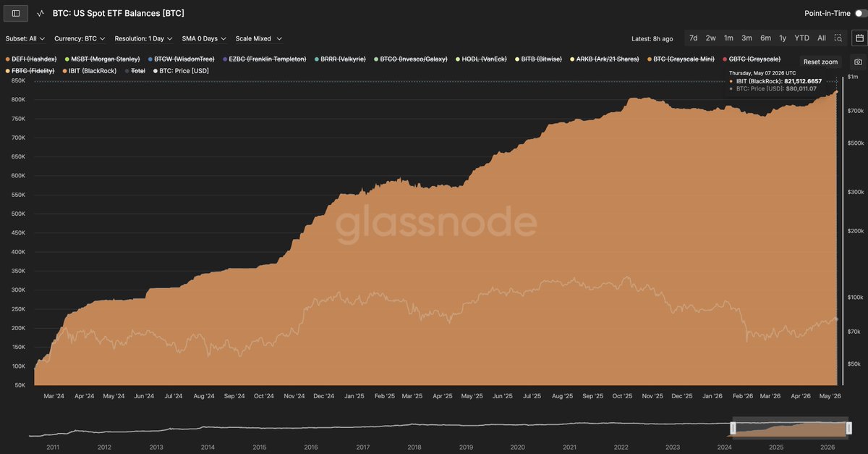868x454 pixels.
Task: Open the calendar date picker icon
Action: point(859,38)
